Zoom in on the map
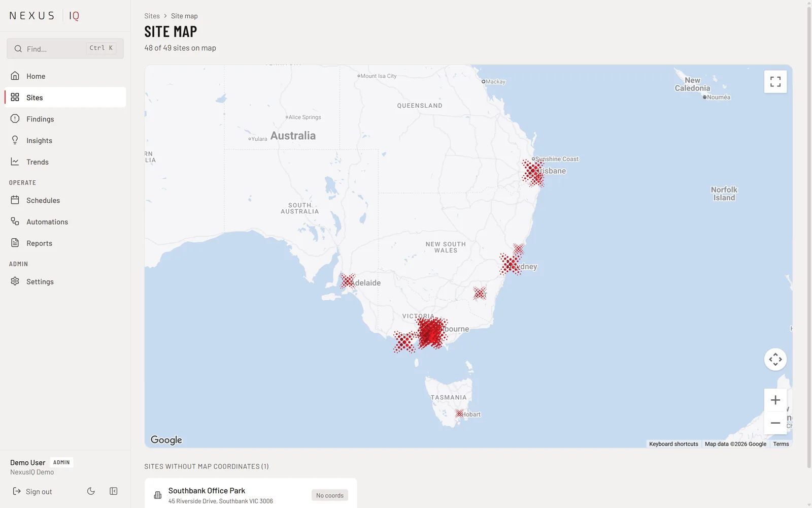This screenshot has width=812, height=508. (x=775, y=400)
